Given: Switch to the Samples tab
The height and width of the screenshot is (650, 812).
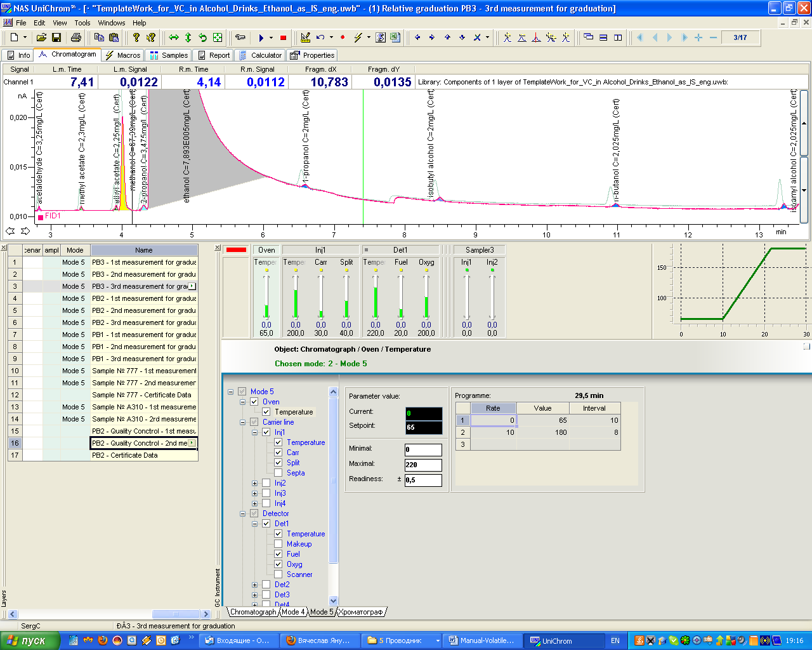Looking at the screenshot, I should tap(169, 55).
